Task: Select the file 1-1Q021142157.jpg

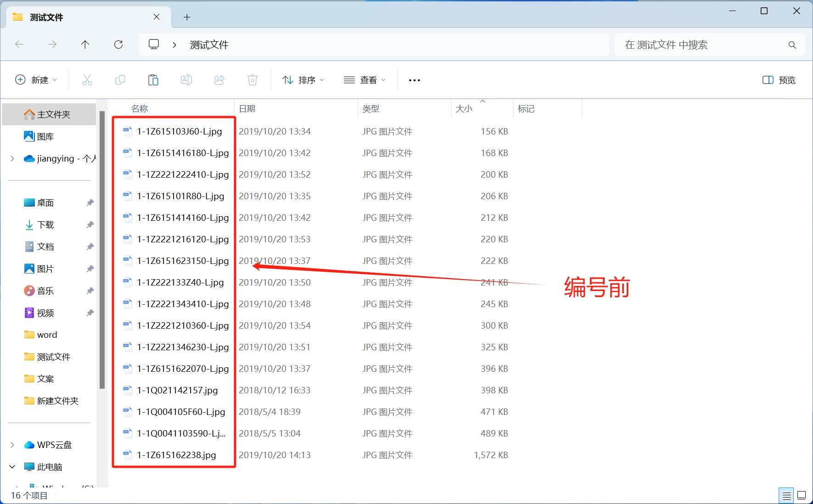Action: coord(178,390)
